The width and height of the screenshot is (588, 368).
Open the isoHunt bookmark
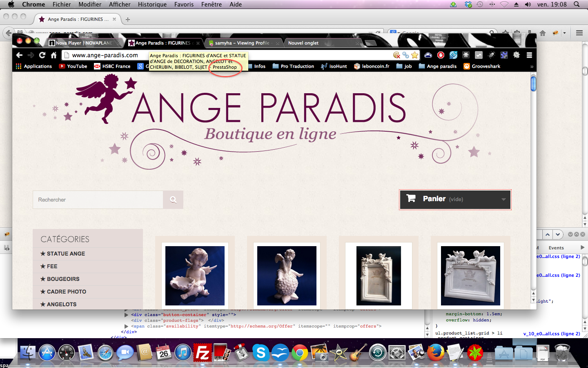[x=334, y=66]
